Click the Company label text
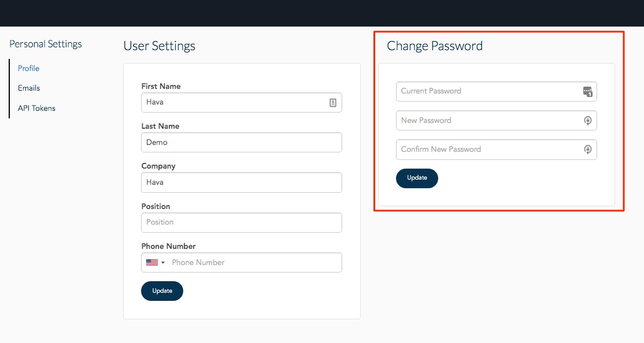 pyautogui.click(x=158, y=166)
